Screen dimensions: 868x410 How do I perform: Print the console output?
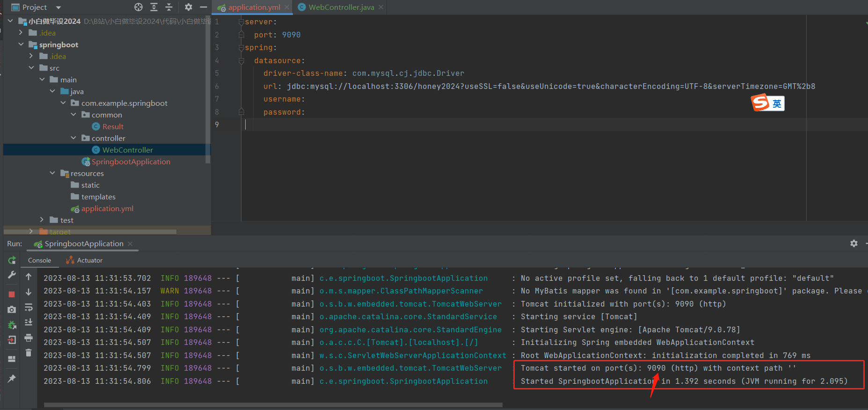click(29, 337)
